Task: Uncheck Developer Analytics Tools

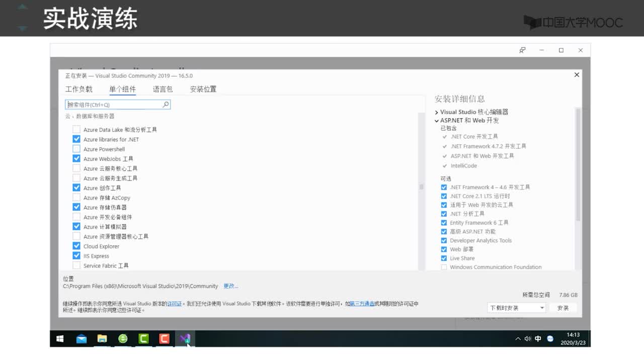Action: point(444,240)
